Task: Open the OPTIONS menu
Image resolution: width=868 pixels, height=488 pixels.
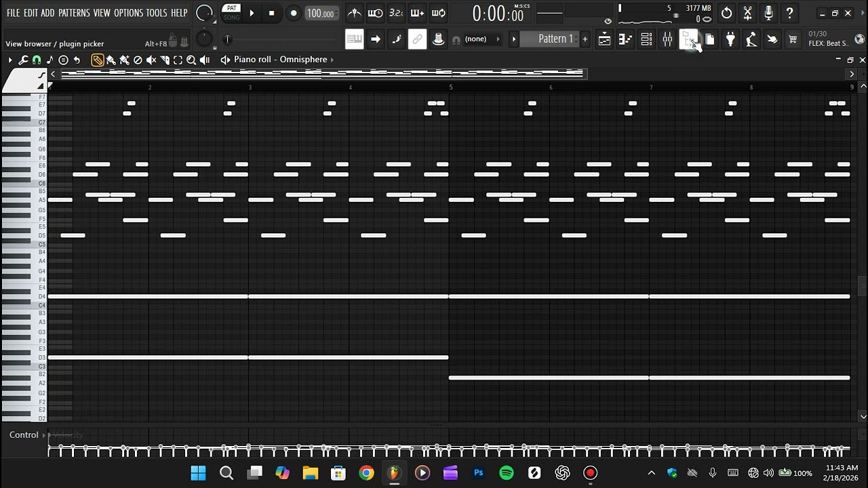Action: pos(128,13)
